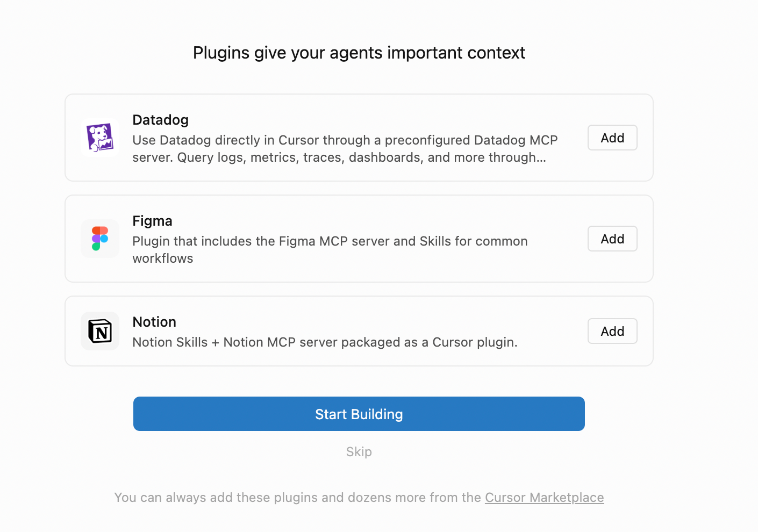Click the Datadog description text

click(345, 149)
